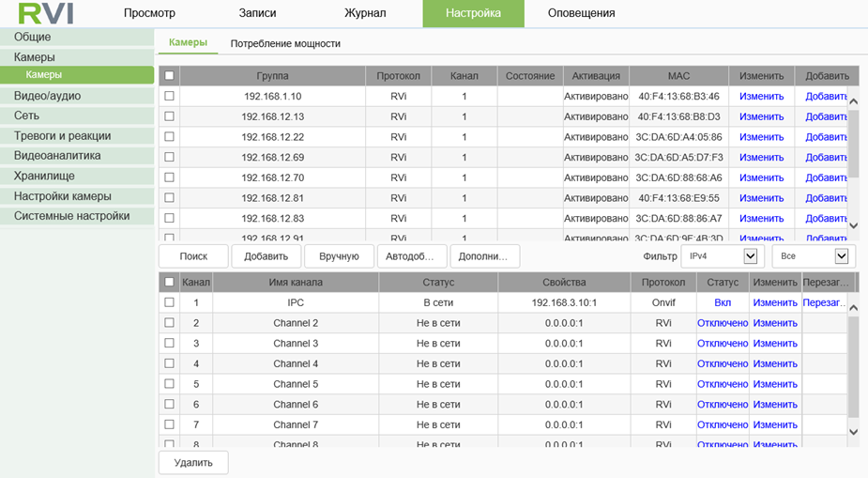Open Видеоаналитика in the sidebar

point(57,156)
